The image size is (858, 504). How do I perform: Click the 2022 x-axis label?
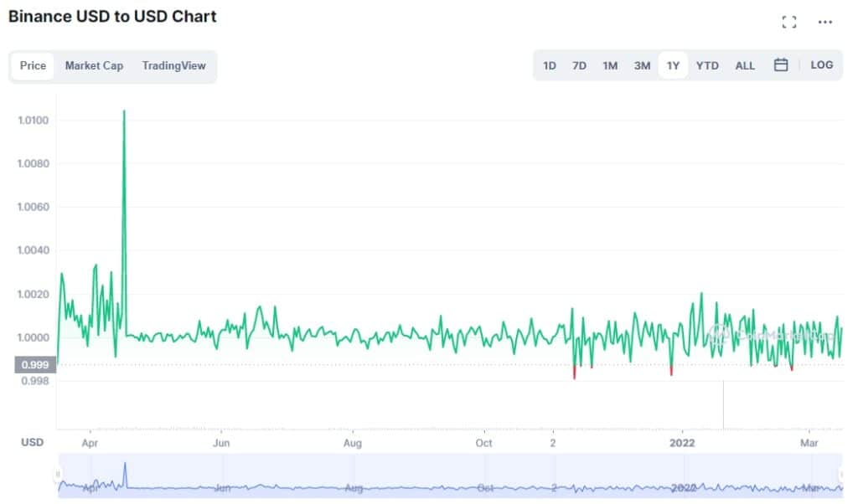(x=682, y=443)
